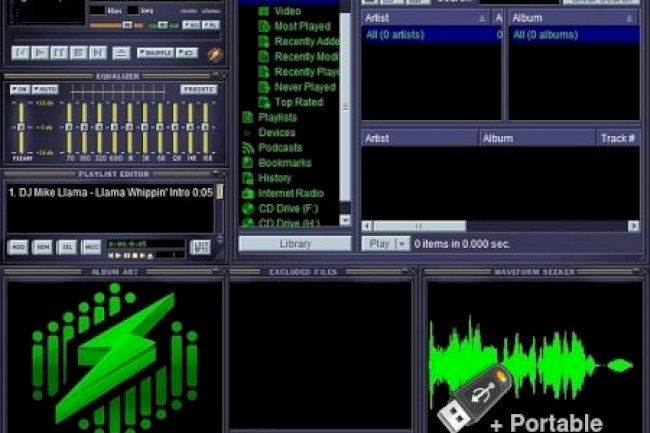Click mini play button in Playlist Editor
The height and width of the screenshot is (433, 650).
coord(118,256)
